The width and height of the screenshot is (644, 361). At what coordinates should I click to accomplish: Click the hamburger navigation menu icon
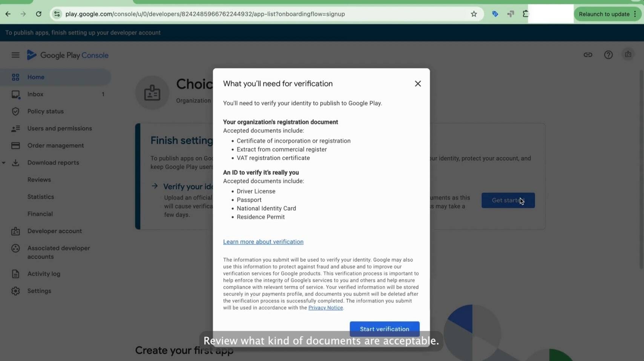tap(15, 55)
